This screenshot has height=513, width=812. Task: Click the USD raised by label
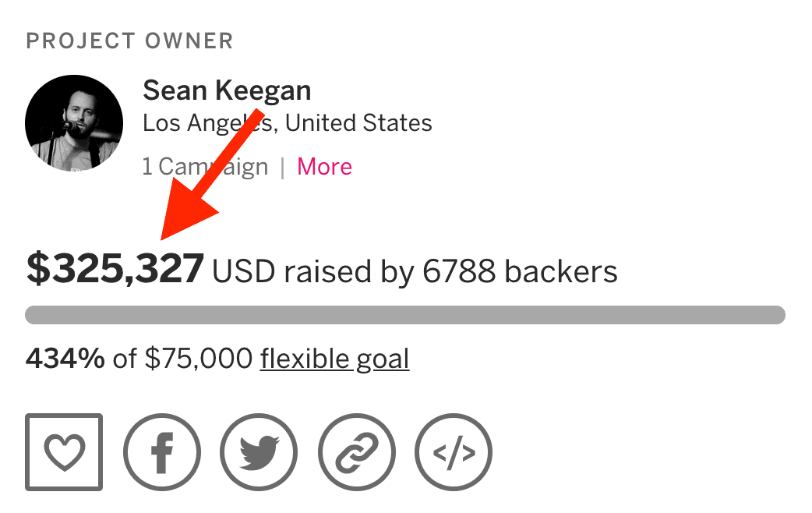pos(314,272)
